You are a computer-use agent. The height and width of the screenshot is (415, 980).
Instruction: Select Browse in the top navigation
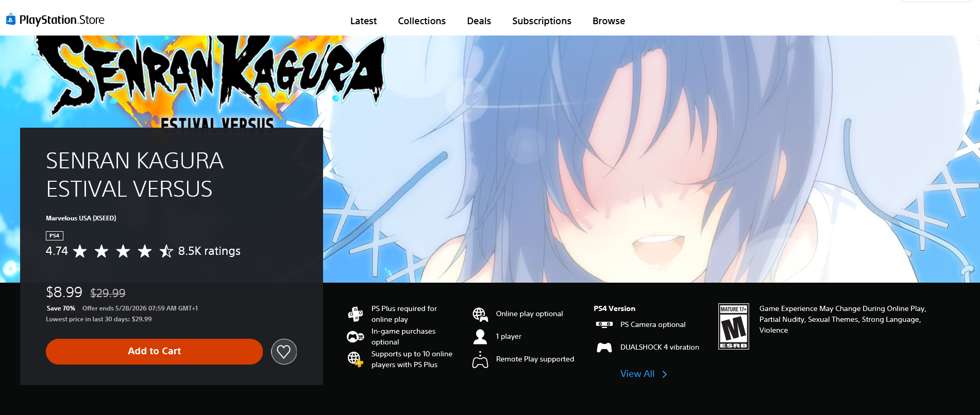[x=609, y=21]
